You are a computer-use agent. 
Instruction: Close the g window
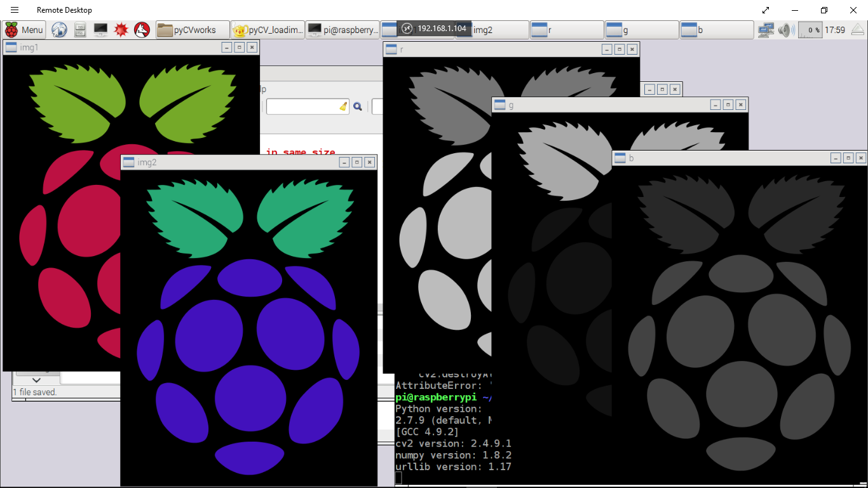tap(741, 105)
